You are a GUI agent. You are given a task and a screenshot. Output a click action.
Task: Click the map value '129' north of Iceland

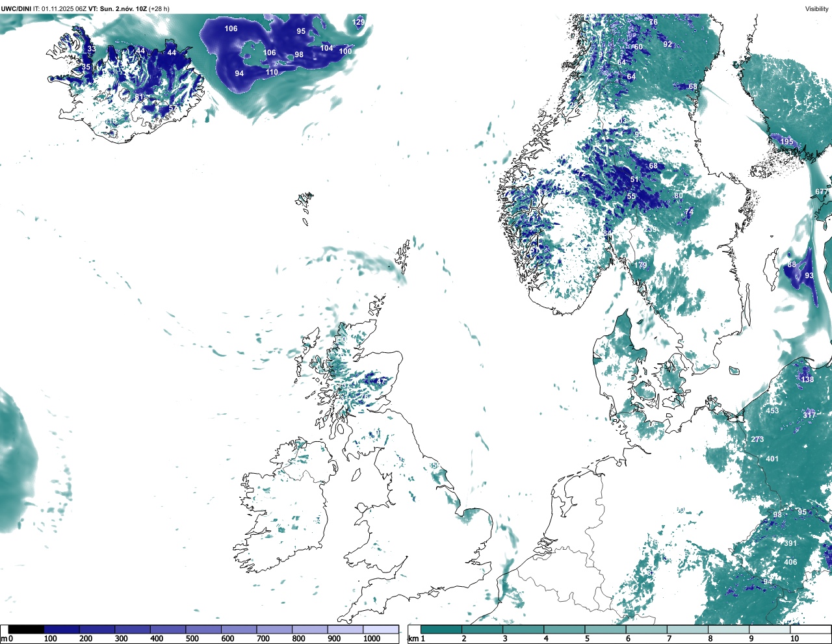click(359, 22)
